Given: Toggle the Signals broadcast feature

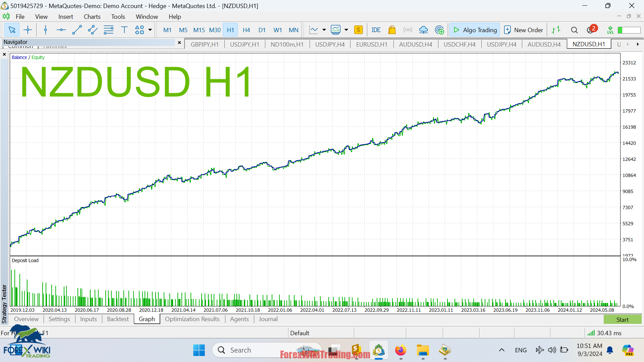Looking at the screenshot, I should (408, 30).
